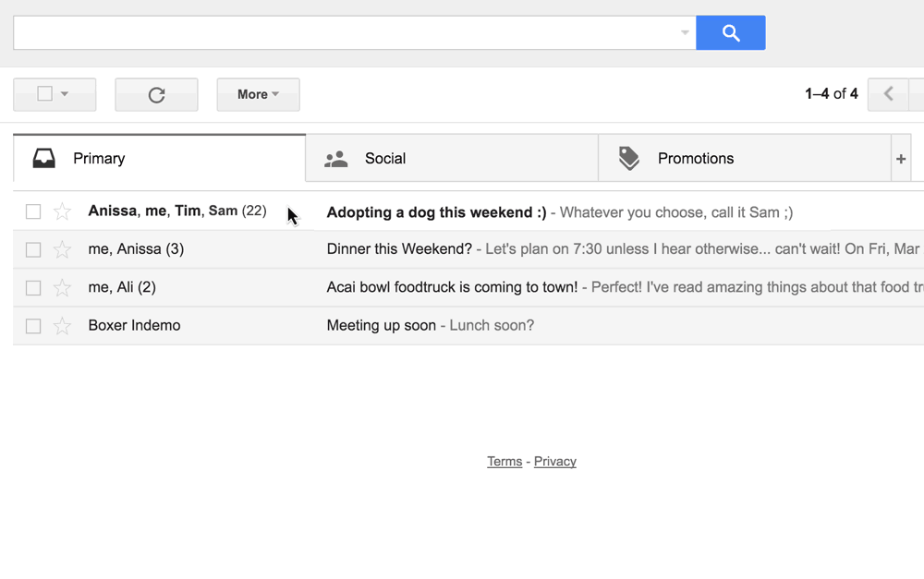Click the blue search magnifier button
This screenshot has height=579, width=924.
[730, 33]
